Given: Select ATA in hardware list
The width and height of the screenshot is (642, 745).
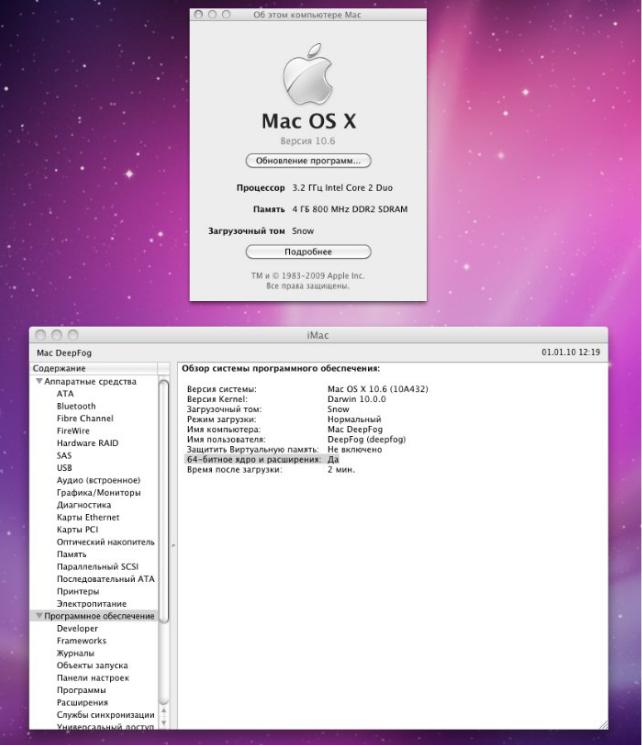Looking at the screenshot, I should click(65, 393).
